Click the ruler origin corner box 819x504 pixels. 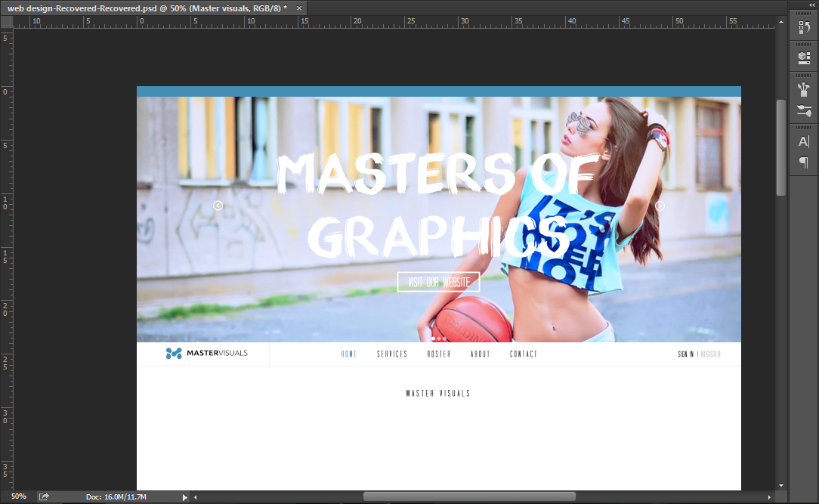(x=6, y=21)
